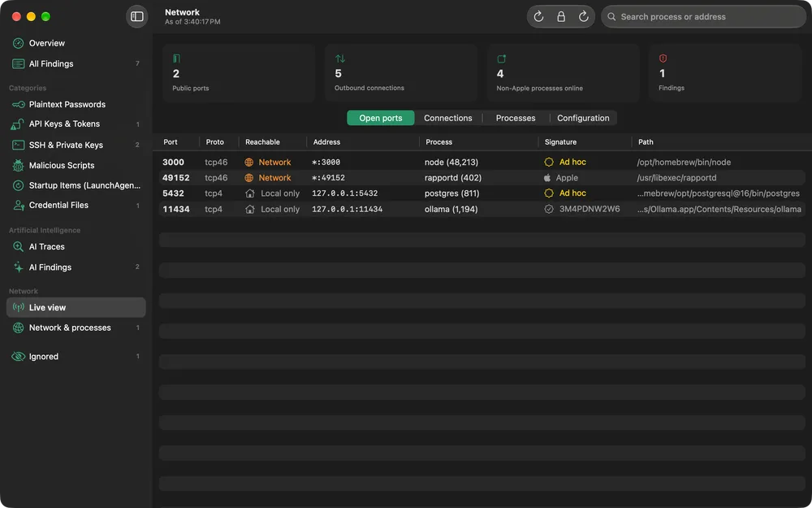The image size is (812, 508).
Task: Click tcp4 protocol in port 11434 row
Action: click(x=214, y=210)
